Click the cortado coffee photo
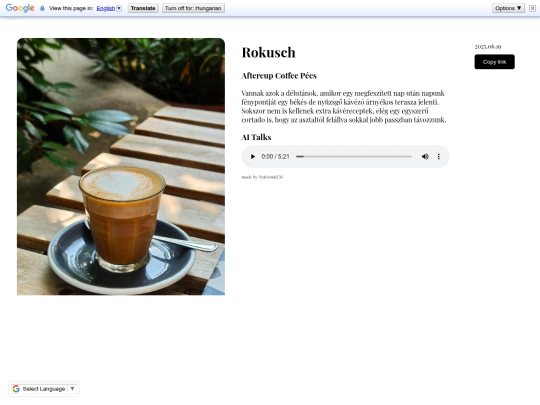 click(121, 167)
